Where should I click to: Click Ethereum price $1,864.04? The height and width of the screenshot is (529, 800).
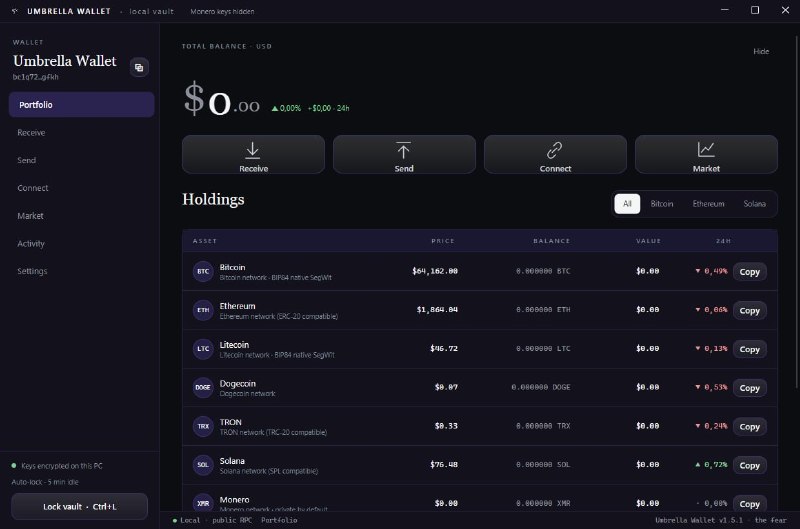pyautogui.click(x=437, y=310)
